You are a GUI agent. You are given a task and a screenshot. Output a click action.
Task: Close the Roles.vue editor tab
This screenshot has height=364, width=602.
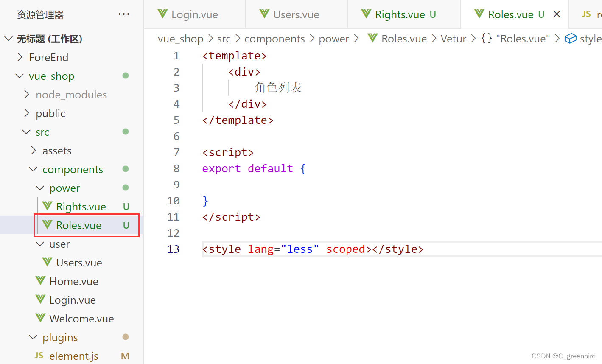557,14
